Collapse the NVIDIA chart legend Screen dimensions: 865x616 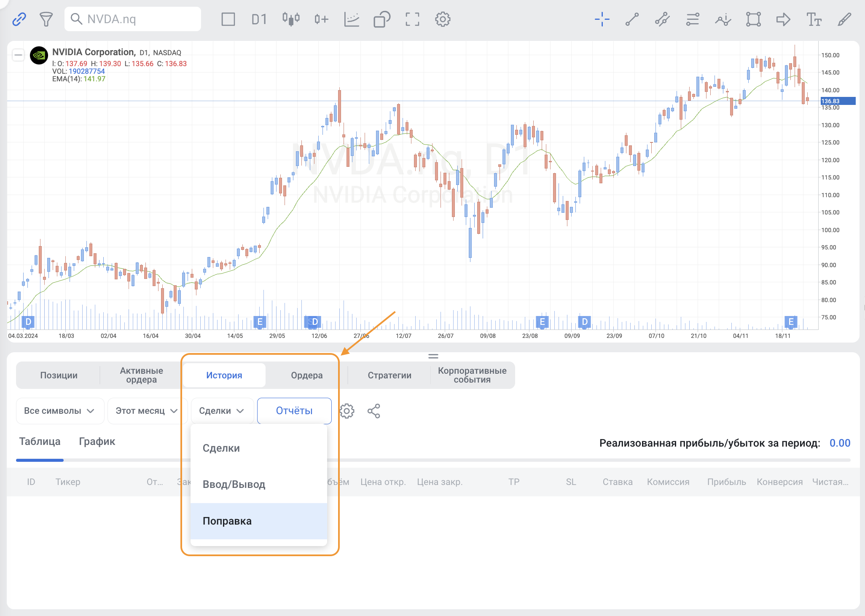coord(18,55)
